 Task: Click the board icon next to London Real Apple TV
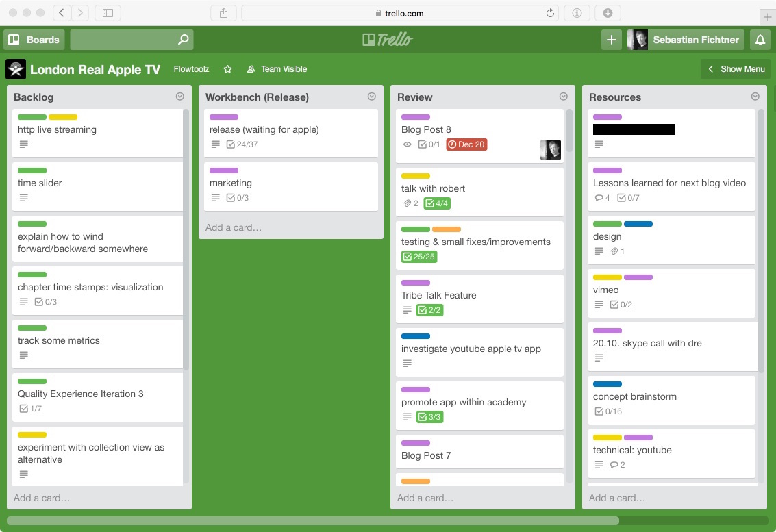point(16,69)
